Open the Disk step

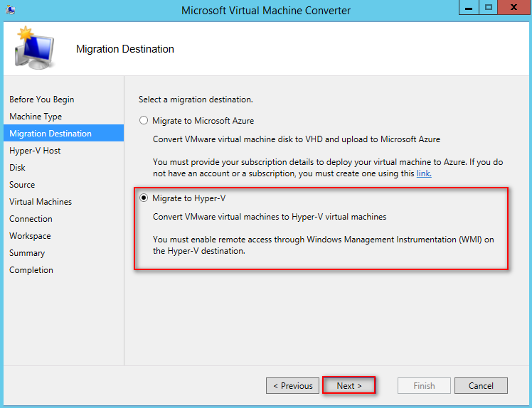17,168
